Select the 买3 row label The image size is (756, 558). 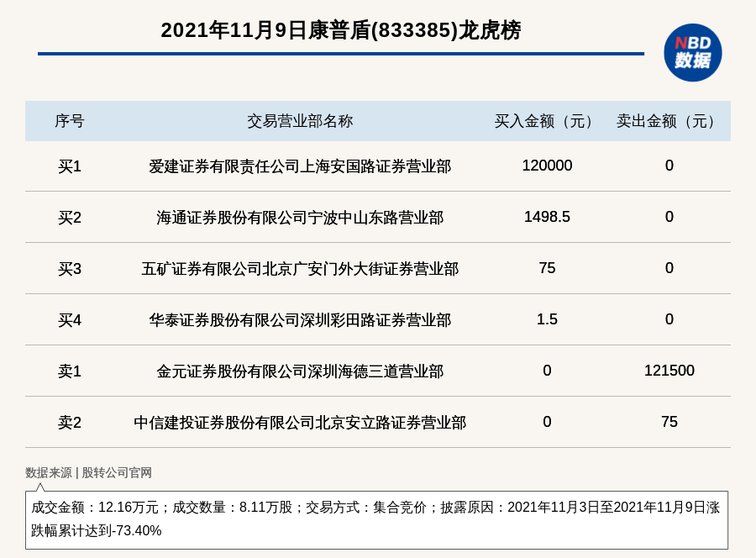click(x=70, y=269)
